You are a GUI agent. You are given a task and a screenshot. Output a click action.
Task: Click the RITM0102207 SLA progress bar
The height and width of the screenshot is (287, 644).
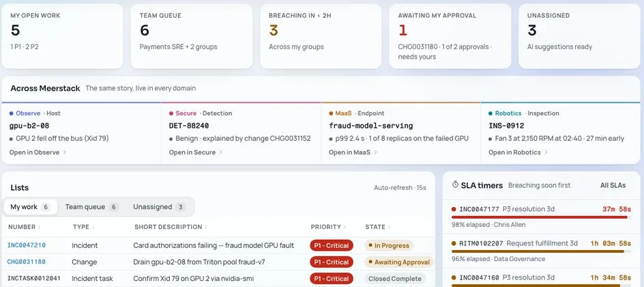pyautogui.click(x=541, y=251)
